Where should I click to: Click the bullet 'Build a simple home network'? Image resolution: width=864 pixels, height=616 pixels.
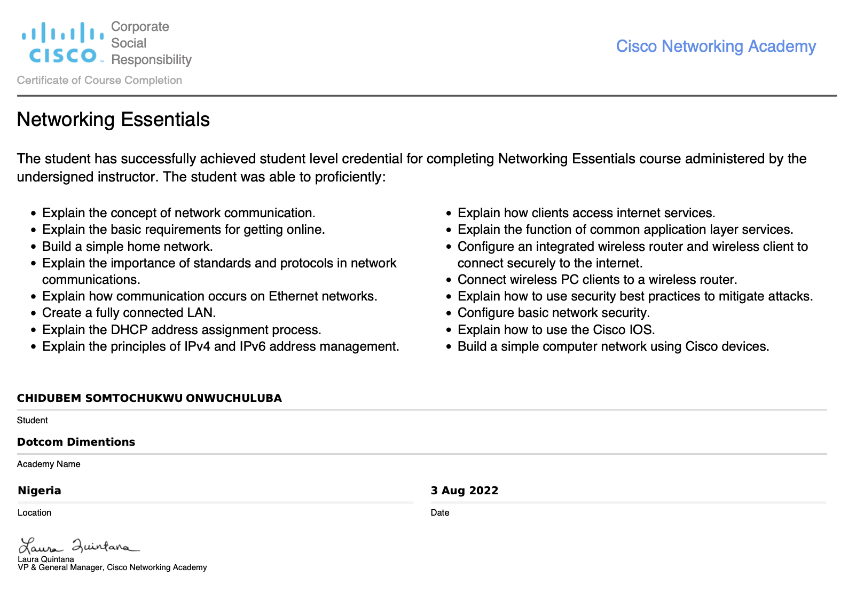(128, 247)
